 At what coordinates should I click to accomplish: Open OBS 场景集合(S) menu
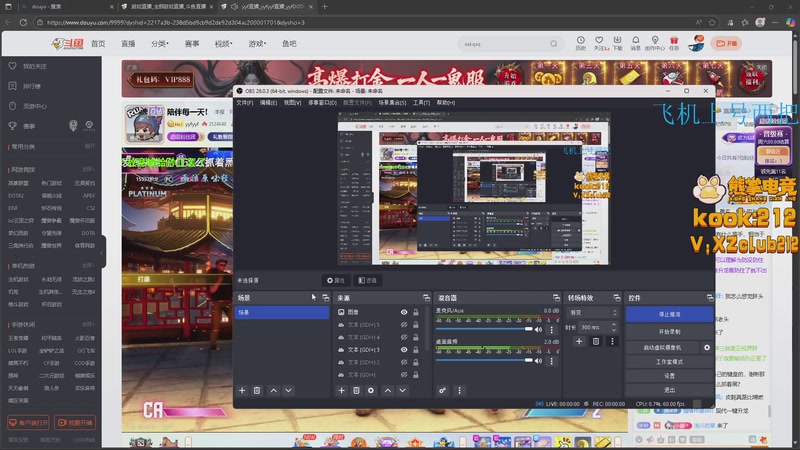point(392,103)
